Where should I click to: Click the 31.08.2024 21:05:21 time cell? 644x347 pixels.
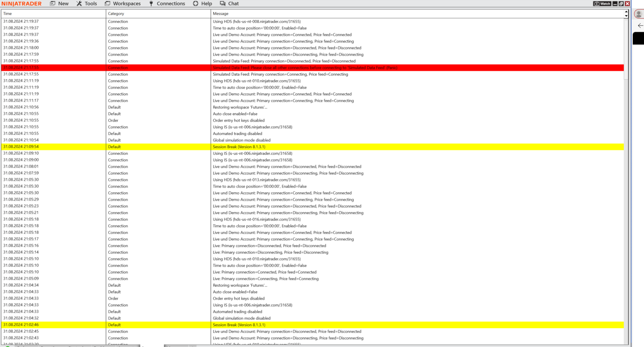pyautogui.click(x=21, y=213)
